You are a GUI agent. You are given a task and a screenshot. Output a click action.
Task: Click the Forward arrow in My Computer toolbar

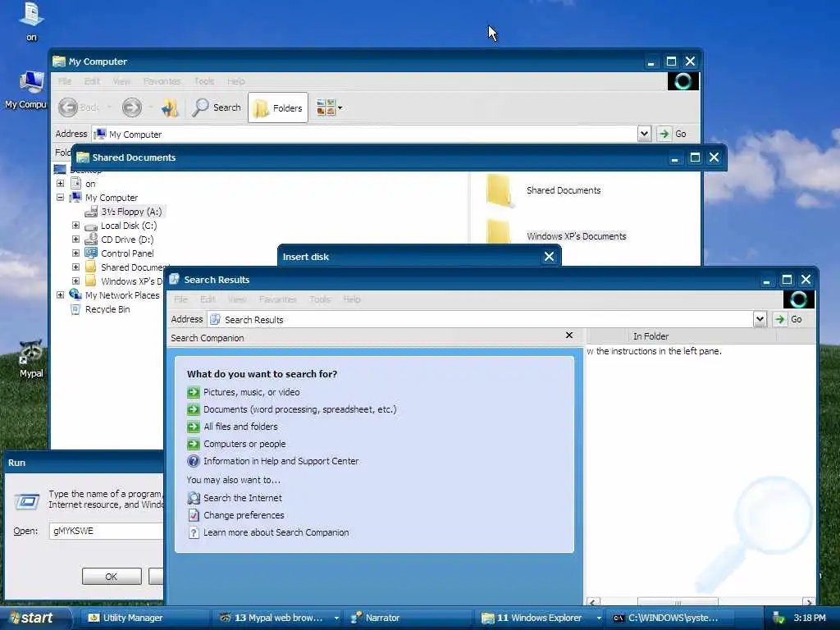point(132,107)
